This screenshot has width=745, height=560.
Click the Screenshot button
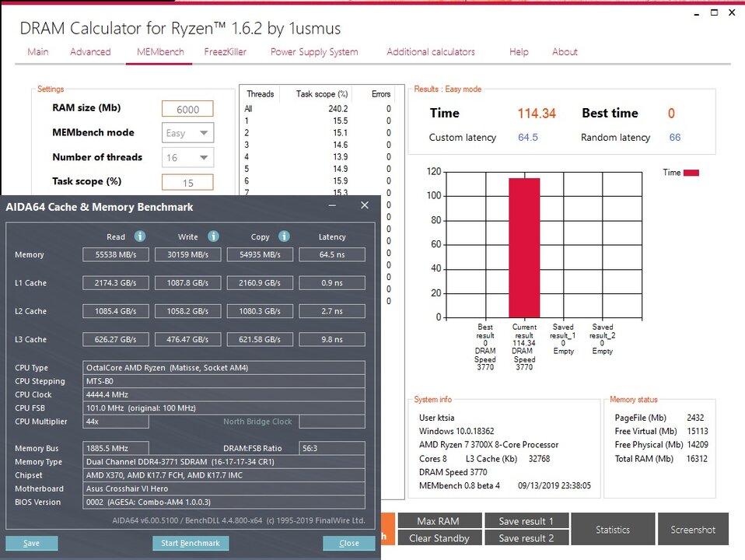tap(693, 529)
